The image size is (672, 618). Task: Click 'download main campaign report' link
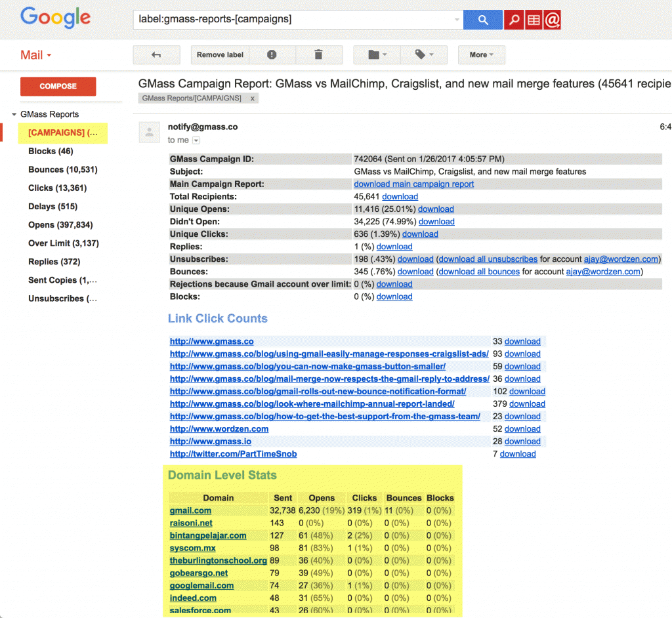tap(413, 184)
